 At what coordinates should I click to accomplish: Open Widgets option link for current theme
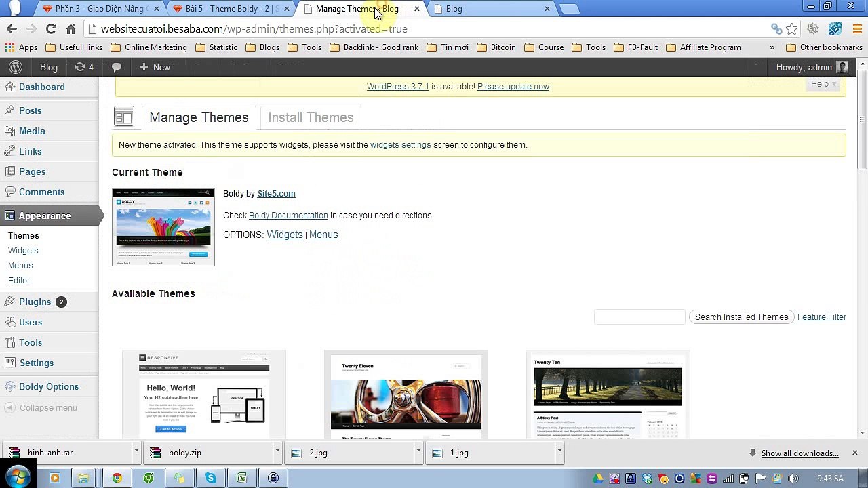pyautogui.click(x=285, y=235)
